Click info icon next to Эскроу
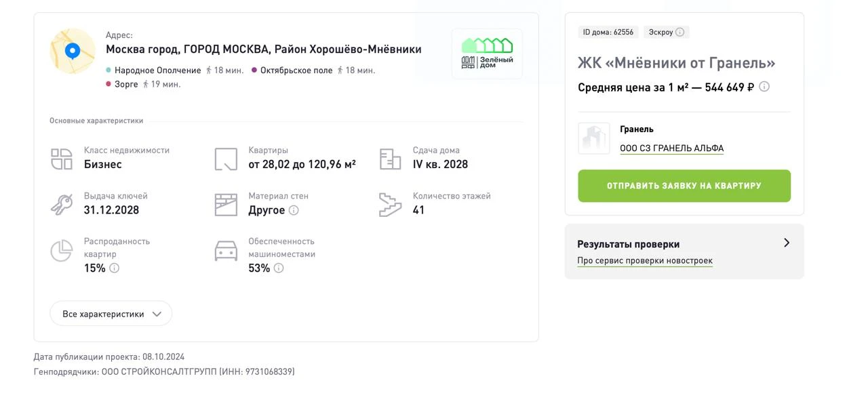 pos(679,32)
